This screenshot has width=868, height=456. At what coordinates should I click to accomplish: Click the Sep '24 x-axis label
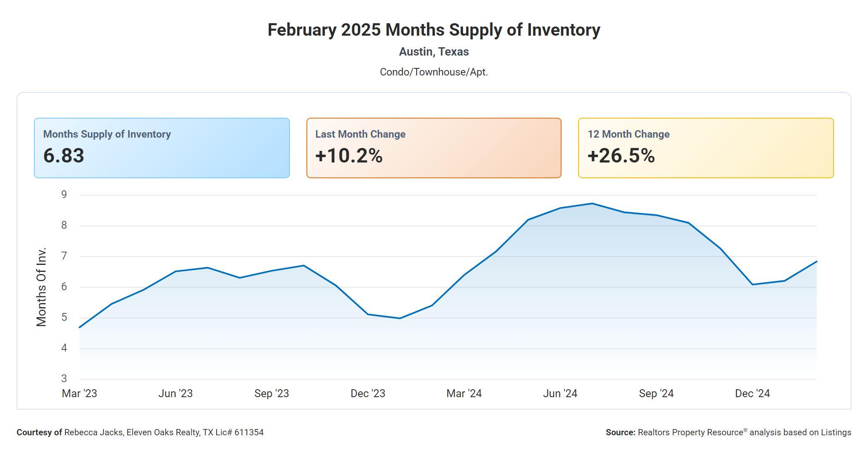(x=656, y=393)
